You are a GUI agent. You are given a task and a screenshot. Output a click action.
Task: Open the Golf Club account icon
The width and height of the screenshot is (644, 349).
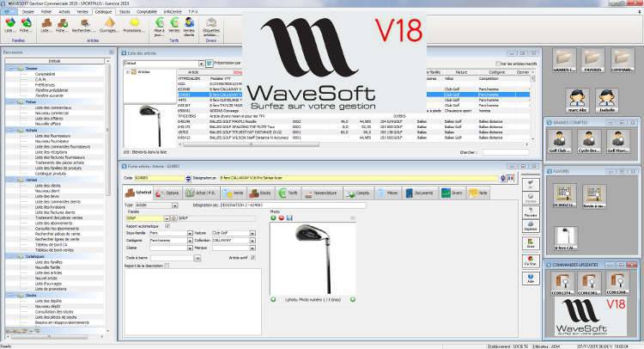tap(559, 142)
